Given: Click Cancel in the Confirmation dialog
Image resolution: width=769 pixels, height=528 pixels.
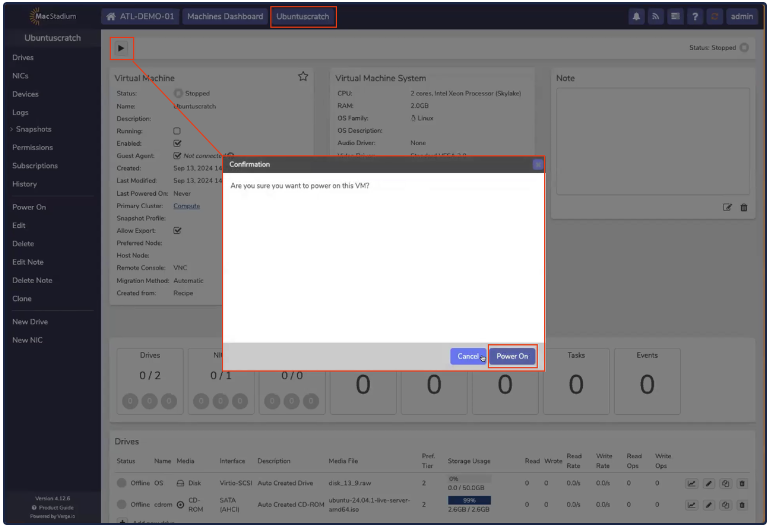Looking at the screenshot, I should 467,356.
